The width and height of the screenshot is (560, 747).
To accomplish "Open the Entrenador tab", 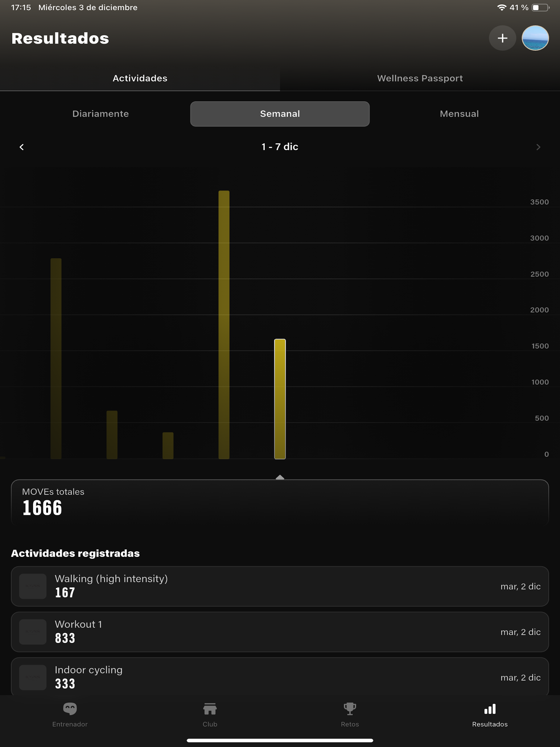I will click(70, 715).
